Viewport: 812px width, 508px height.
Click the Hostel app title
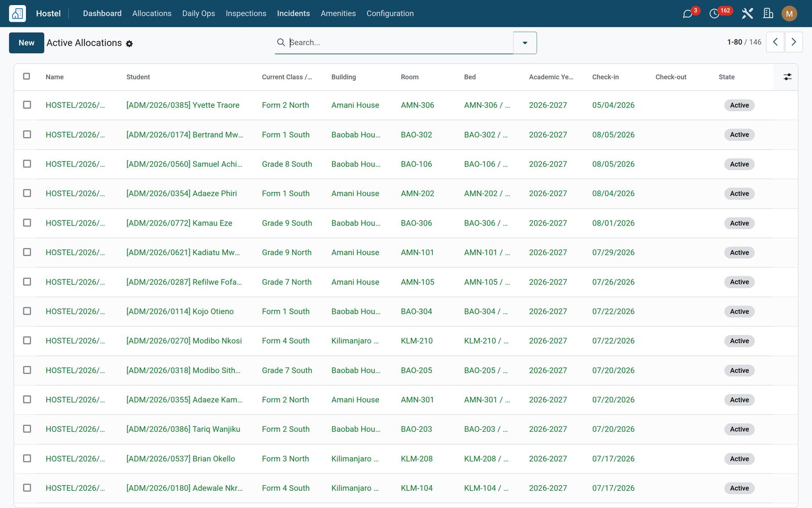(48, 13)
